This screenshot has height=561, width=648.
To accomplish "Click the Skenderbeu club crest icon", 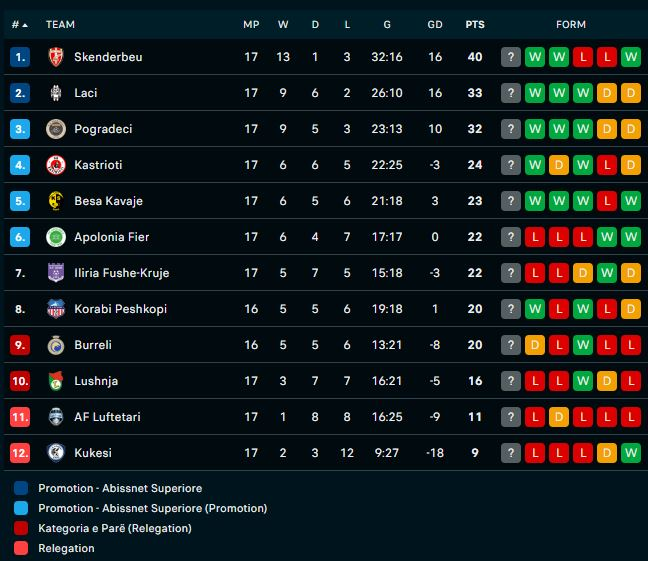I will coord(56,57).
